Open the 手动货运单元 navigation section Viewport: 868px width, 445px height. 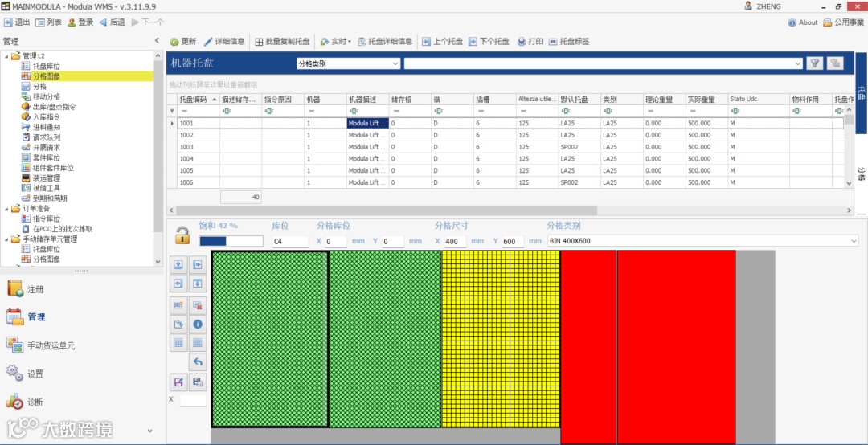point(40,346)
